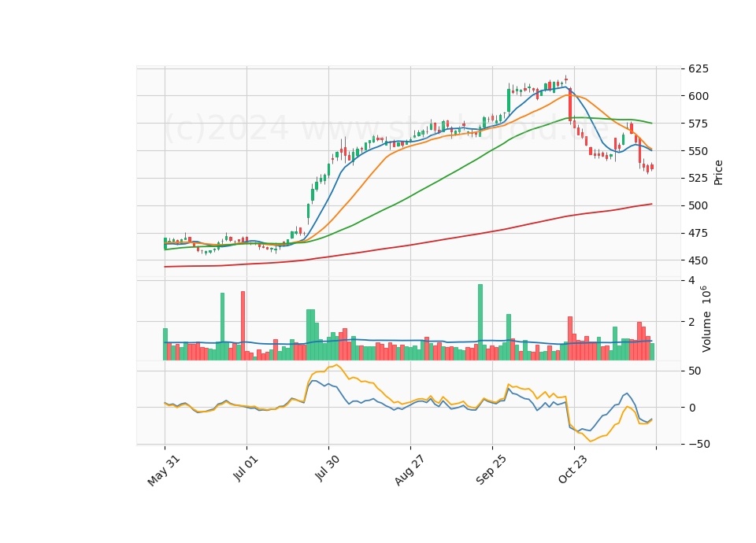Click the end of the green moving average line

652,124
